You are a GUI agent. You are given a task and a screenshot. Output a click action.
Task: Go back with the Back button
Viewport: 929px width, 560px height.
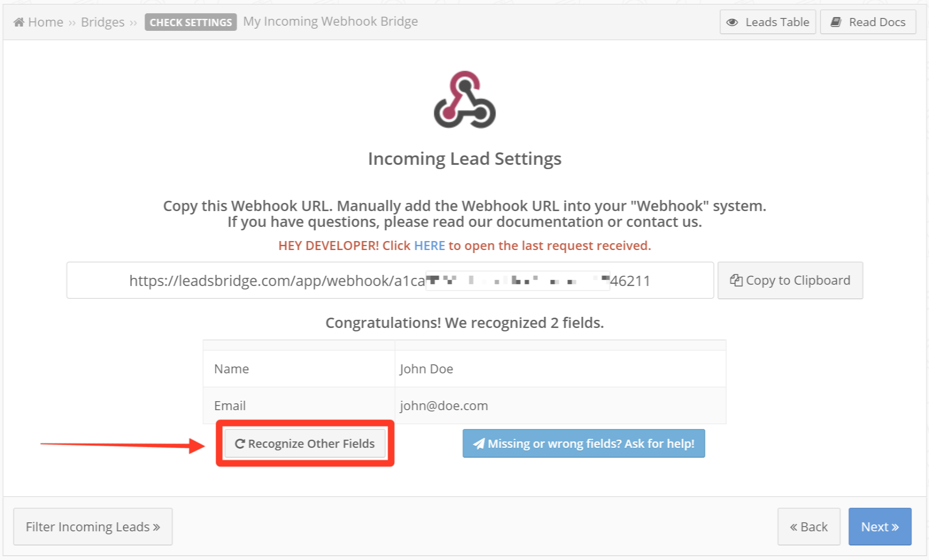pos(809,527)
